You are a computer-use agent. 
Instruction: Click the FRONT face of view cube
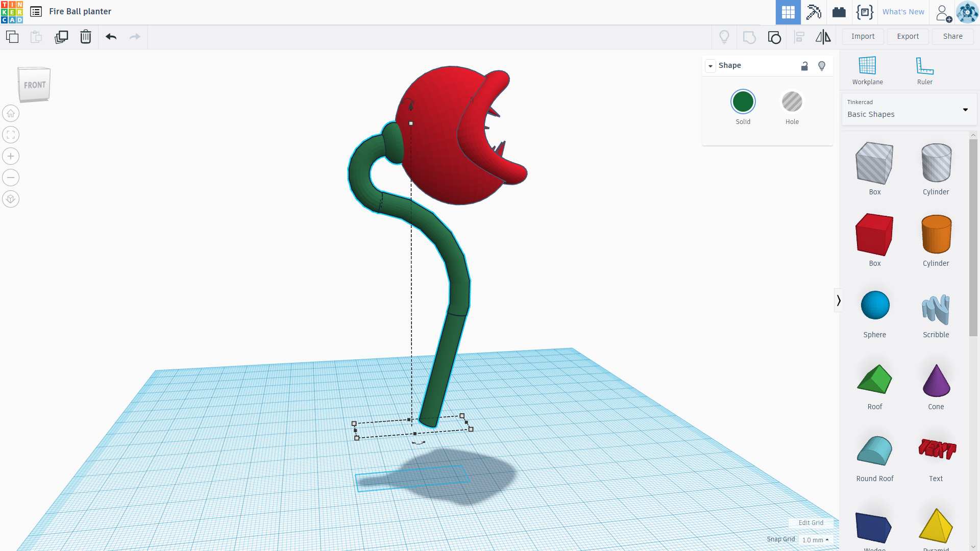[35, 85]
